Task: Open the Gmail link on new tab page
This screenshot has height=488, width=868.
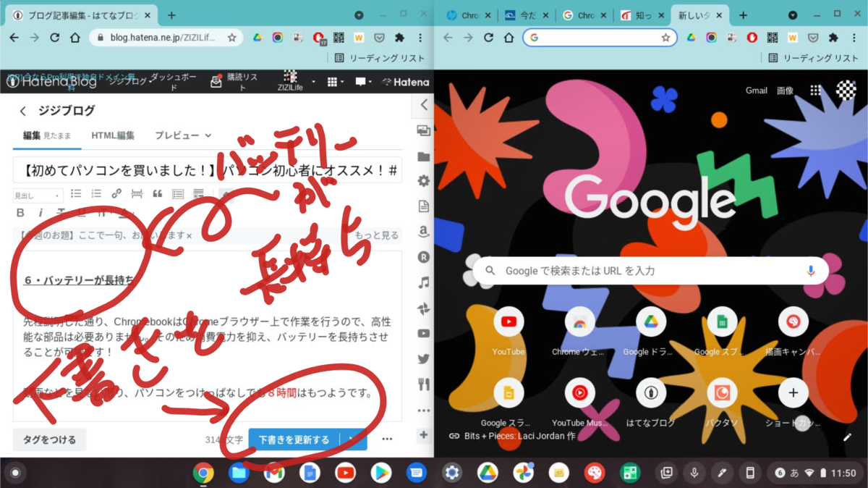Action: [x=756, y=91]
